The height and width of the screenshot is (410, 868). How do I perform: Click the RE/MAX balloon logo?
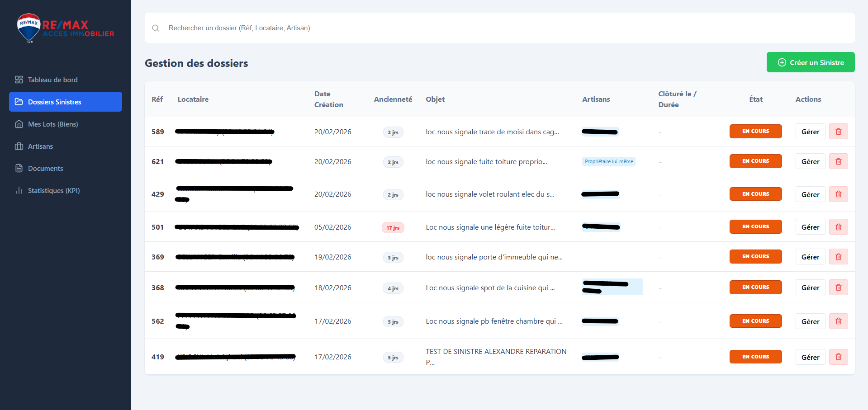pos(29,28)
